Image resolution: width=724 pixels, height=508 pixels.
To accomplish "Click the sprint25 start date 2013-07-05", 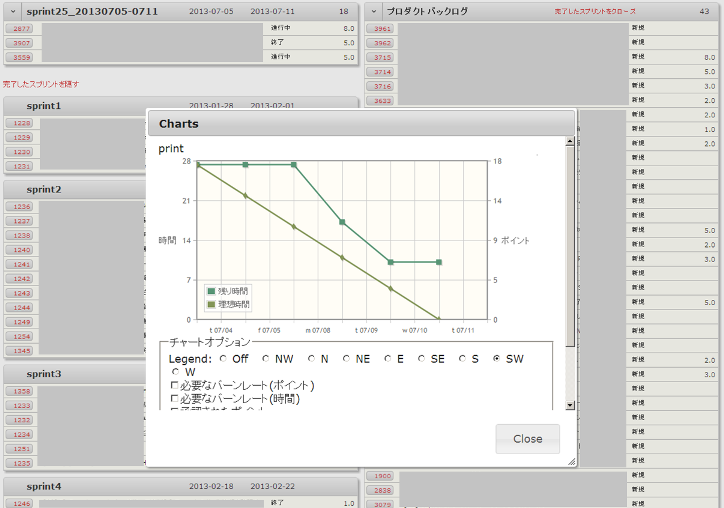I will (x=211, y=11).
